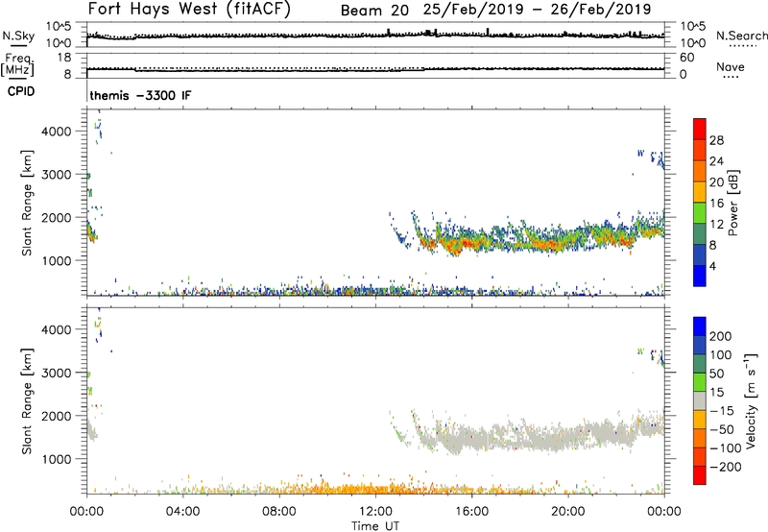
Task: Click the bright blue top segment of Velocity colorbar
Action: click(700, 326)
